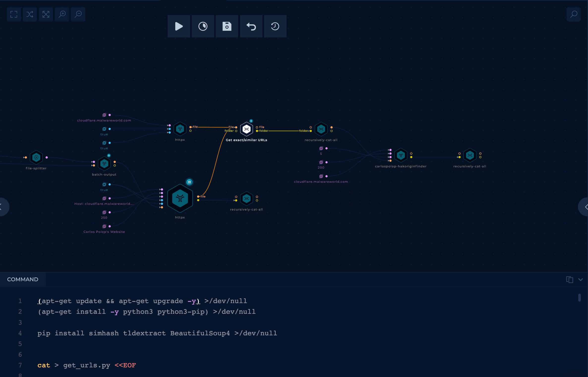This screenshot has height=377, width=588.
Task: Zoom in on the workflow canvas
Action: (x=62, y=14)
